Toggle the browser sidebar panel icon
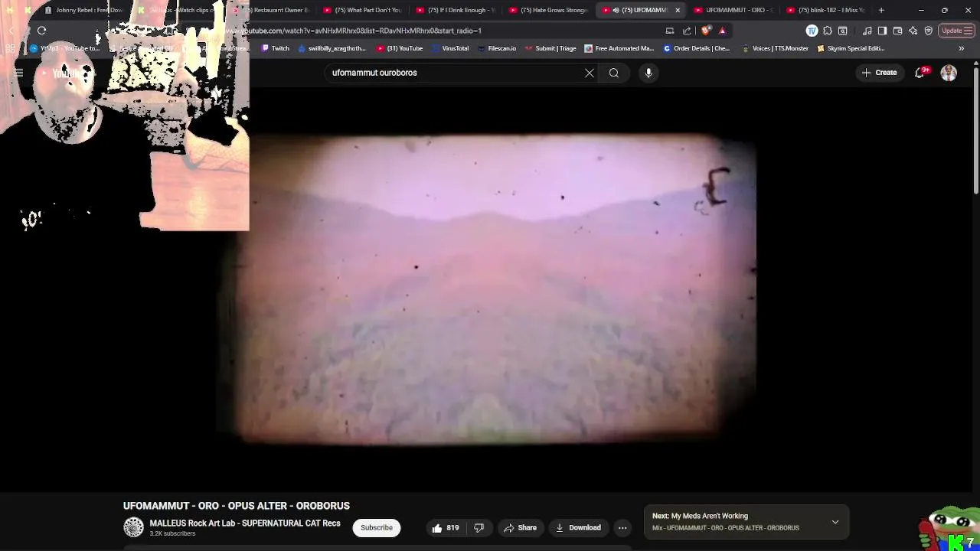The width and height of the screenshot is (980, 551). click(882, 31)
